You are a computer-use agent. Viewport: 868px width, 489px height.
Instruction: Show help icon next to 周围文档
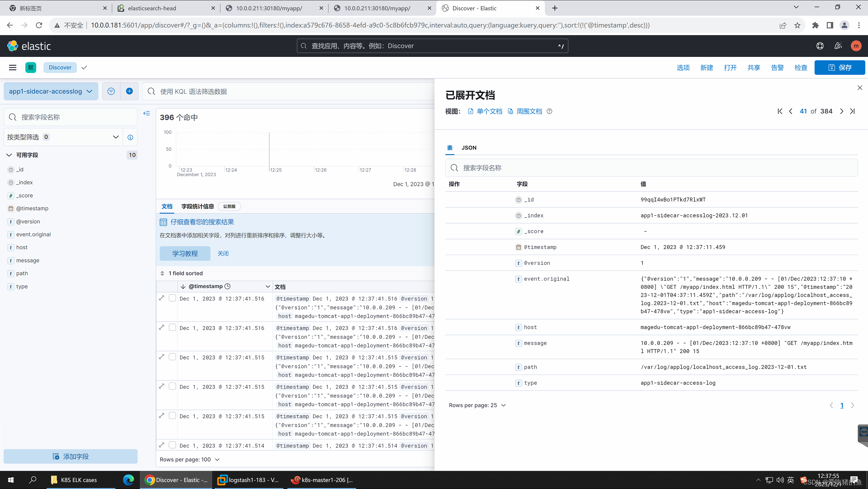[x=549, y=111]
